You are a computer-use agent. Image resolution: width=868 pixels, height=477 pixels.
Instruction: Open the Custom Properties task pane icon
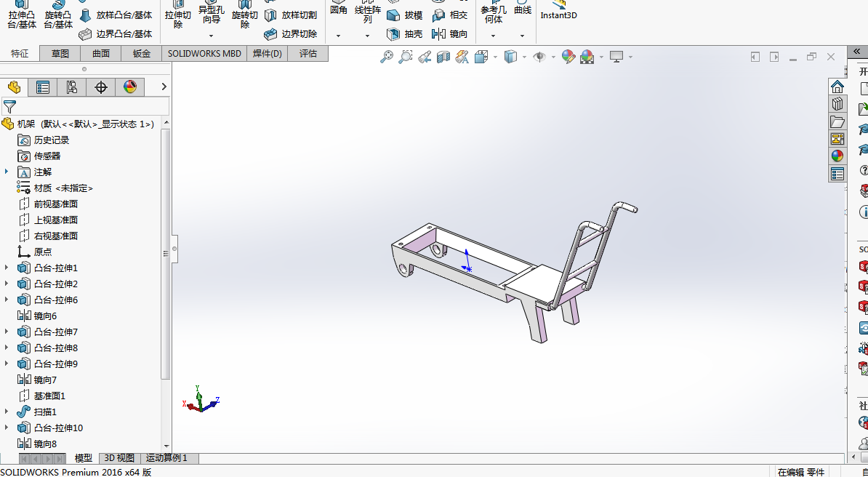point(837,174)
